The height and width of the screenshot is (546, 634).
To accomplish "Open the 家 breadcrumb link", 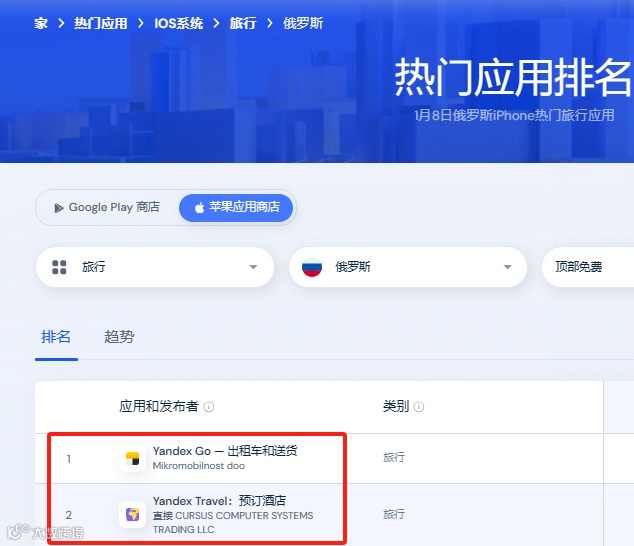I will pos(41,23).
